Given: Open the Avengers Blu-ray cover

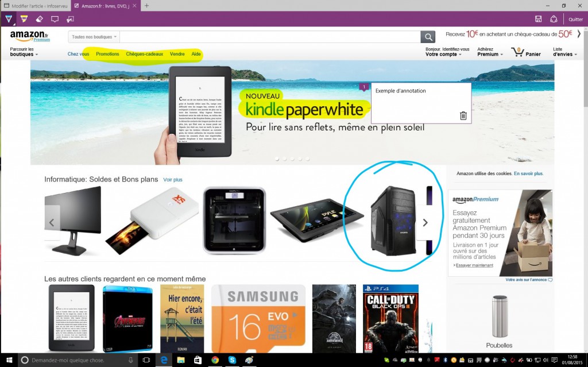Looking at the screenshot, I should (x=127, y=319).
